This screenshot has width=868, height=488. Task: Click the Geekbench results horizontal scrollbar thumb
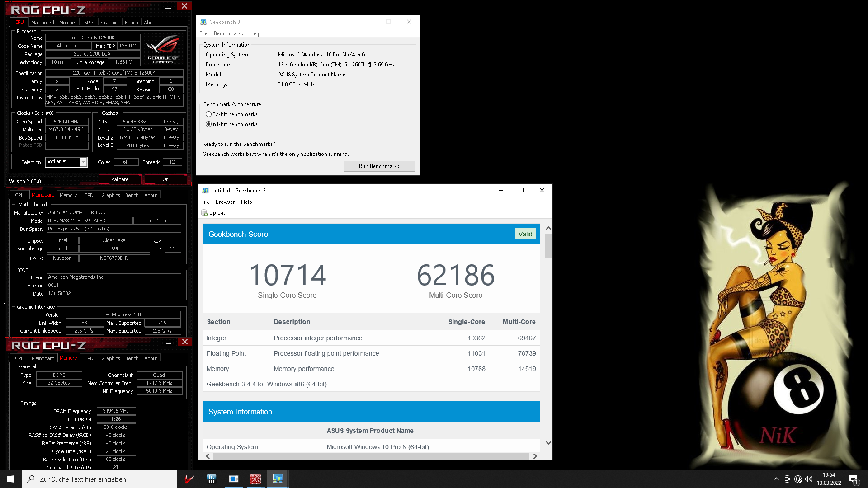click(x=371, y=456)
